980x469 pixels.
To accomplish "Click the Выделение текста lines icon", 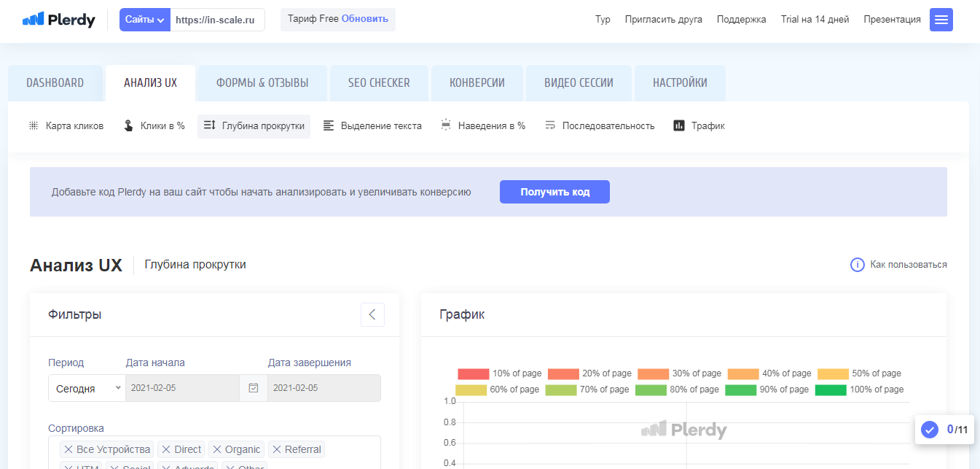I will pyautogui.click(x=329, y=125).
